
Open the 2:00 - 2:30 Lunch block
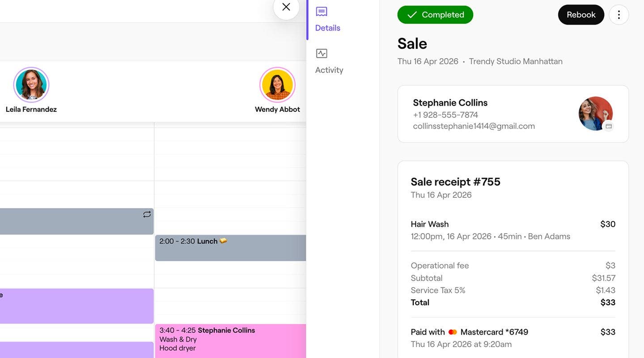(230, 248)
